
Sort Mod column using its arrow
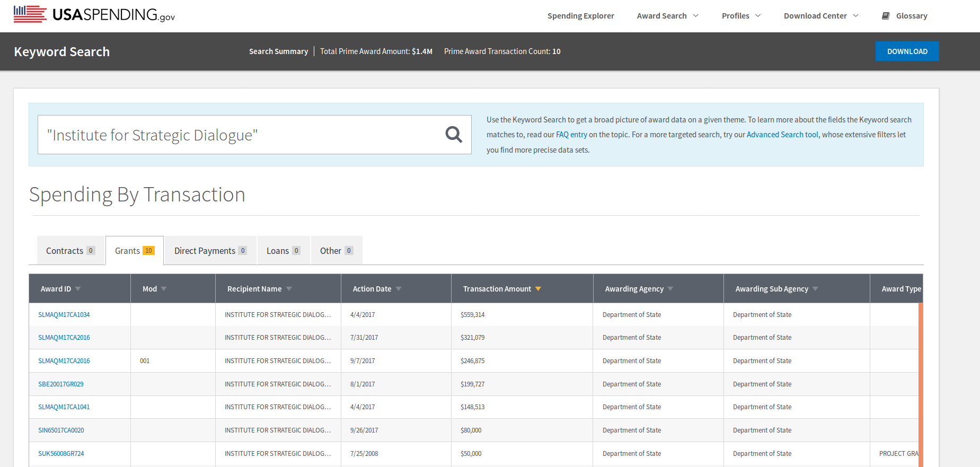[164, 289]
